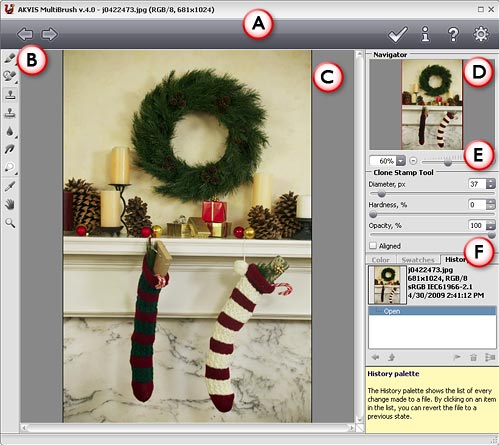The width and height of the screenshot is (499, 445).
Task: Decrease Opacity with the down stepper arrow
Action: [x=491, y=228]
